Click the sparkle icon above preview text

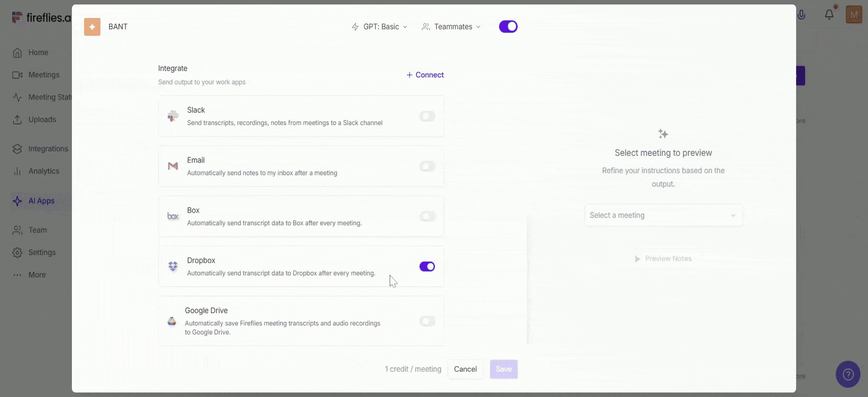coord(663,134)
